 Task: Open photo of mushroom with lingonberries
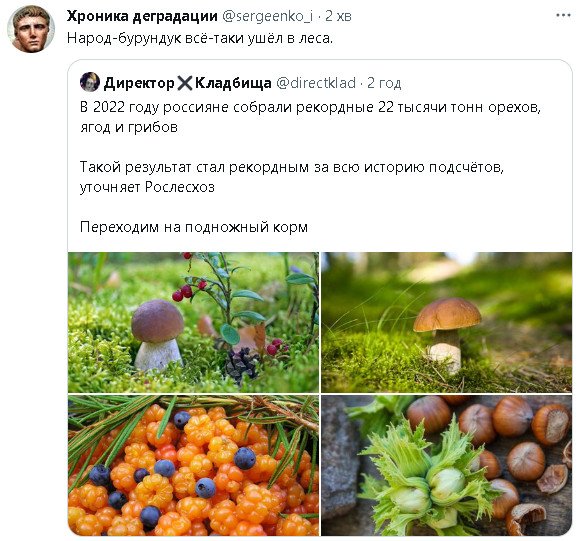(x=193, y=322)
